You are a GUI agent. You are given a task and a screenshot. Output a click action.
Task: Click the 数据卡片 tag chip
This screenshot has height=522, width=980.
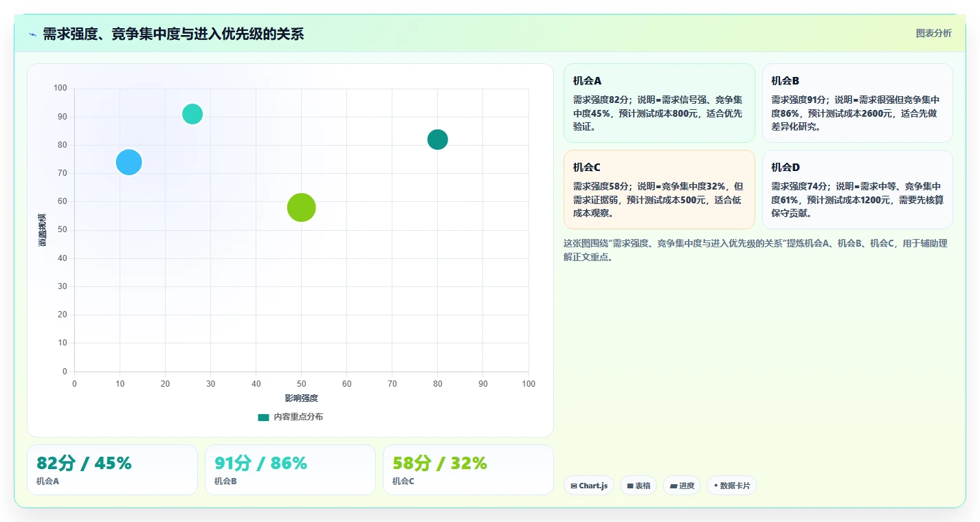[732, 486]
